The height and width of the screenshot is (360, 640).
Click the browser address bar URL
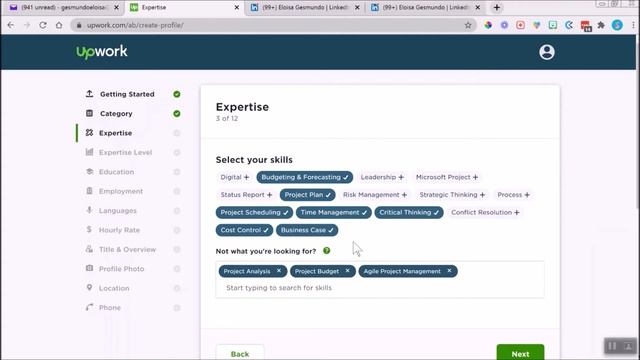click(x=135, y=25)
